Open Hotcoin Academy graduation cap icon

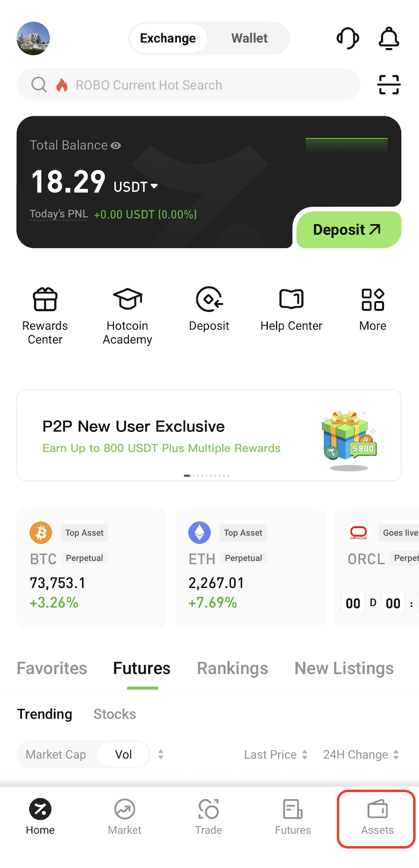pyautogui.click(x=127, y=299)
